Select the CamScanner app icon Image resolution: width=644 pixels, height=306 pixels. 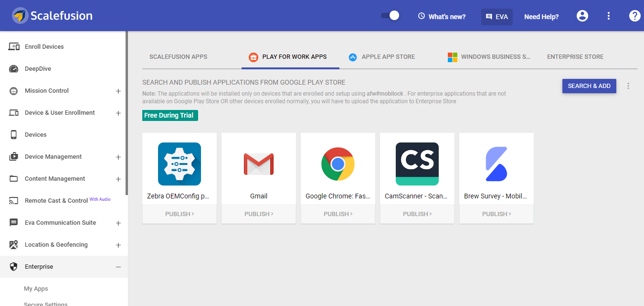point(417,164)
